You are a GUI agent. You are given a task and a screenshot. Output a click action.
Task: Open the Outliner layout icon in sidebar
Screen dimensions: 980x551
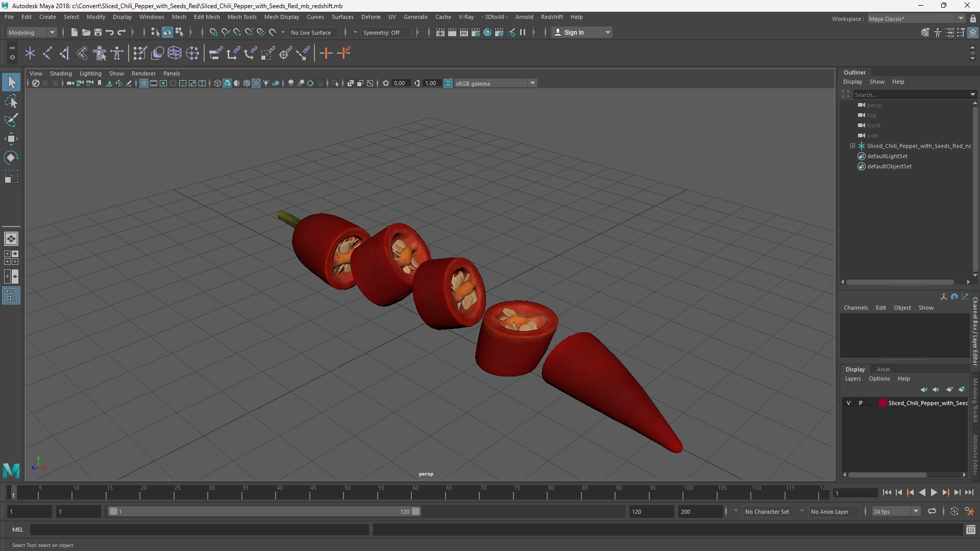coord(11,296)
